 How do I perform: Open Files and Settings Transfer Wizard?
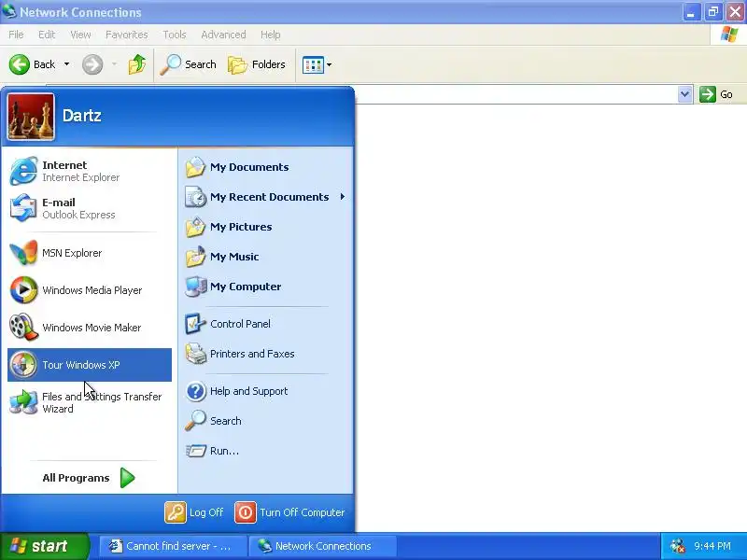click(90, 402)
